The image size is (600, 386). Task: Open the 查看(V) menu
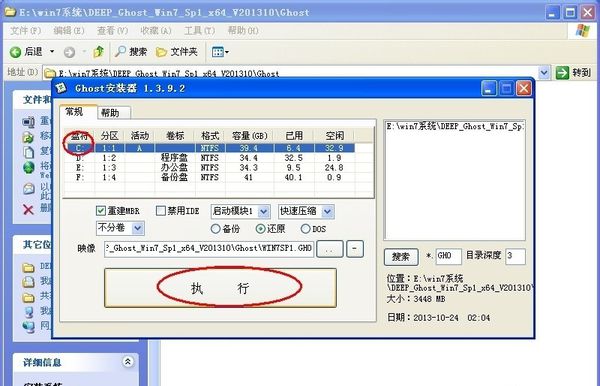click(112, 30)
